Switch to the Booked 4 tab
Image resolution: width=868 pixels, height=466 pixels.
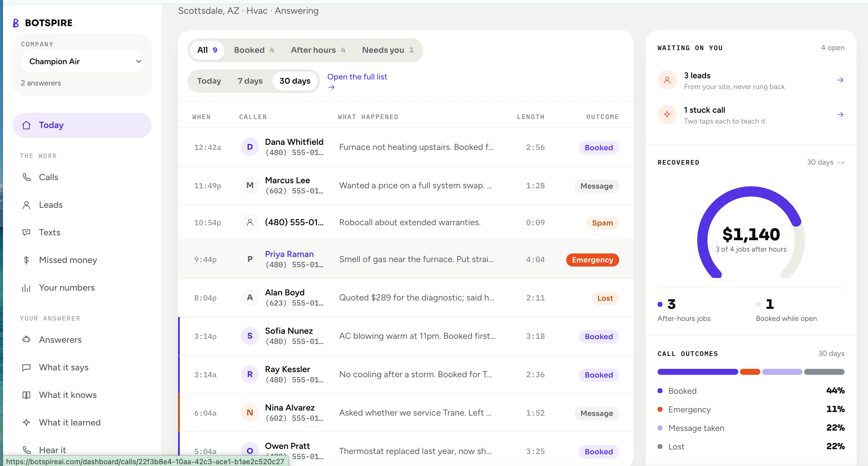point(254,50)
